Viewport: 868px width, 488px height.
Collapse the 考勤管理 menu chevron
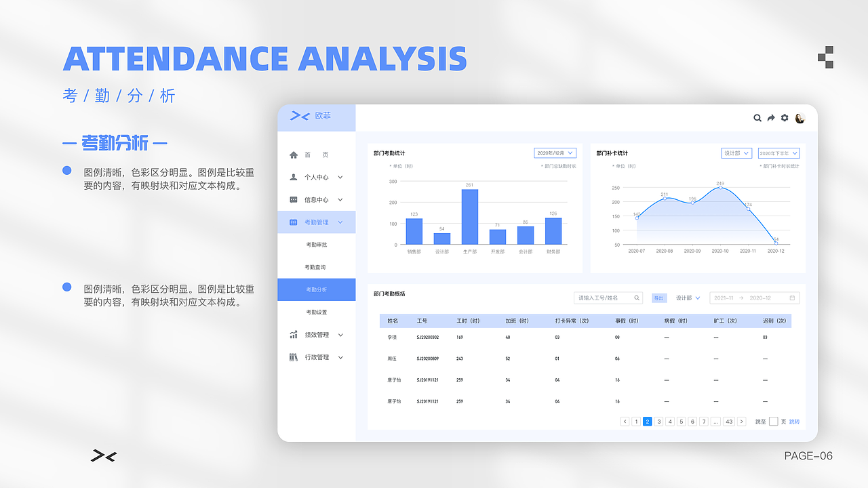pyautogui.click(x=340, y=222)
